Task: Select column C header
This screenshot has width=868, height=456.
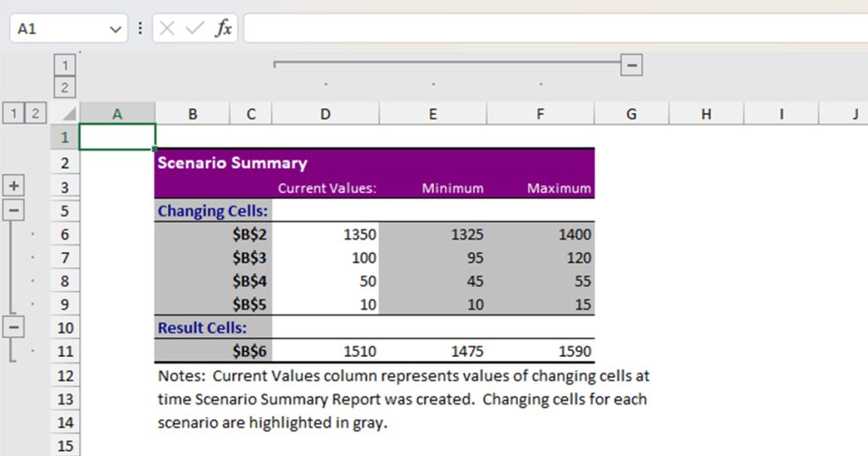Action: point(251,114)
